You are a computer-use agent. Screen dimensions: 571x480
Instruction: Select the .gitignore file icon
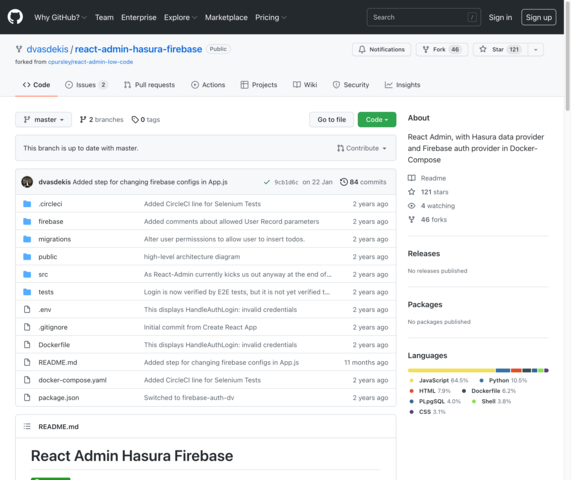click(27, 327)
